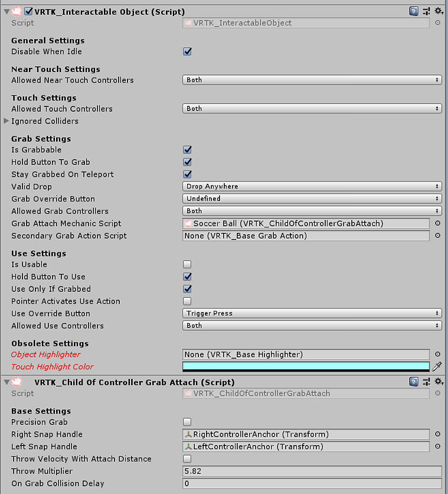Click the Throw Multiplier value field
The image size is (448, 494).
pyautogui.click(x=312, y=471)
